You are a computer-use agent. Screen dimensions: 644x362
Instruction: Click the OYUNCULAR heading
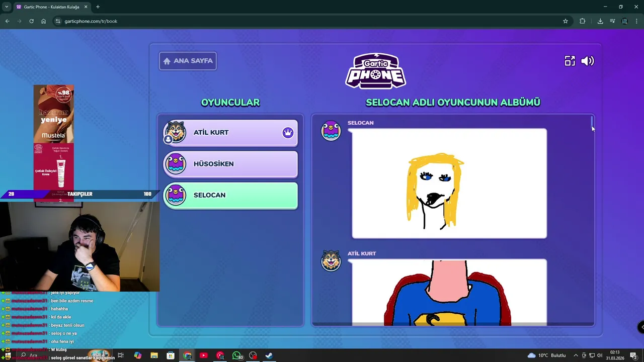[230, 102]
